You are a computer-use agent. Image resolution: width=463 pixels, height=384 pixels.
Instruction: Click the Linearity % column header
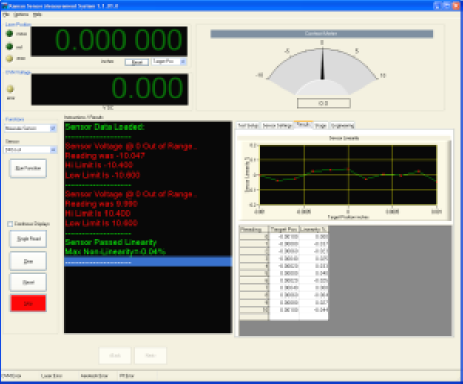tap(314, 229)
